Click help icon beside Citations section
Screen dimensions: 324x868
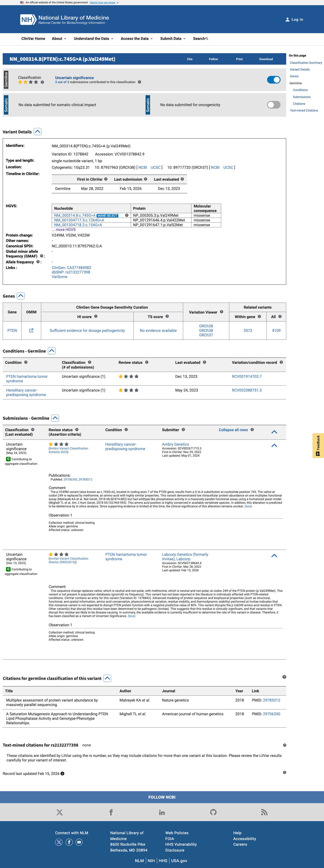click(x=284, y=677)
